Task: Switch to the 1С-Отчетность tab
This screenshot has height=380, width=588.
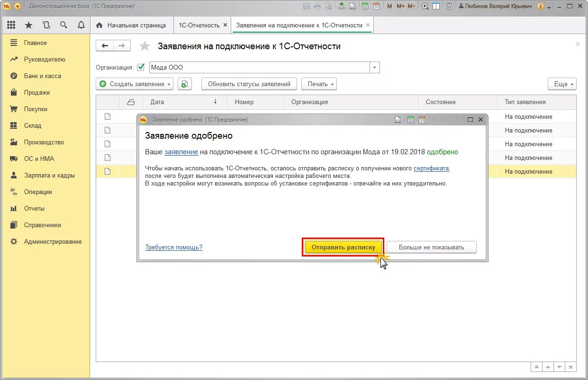Action: pyautogui.click(x=199, y=25)
